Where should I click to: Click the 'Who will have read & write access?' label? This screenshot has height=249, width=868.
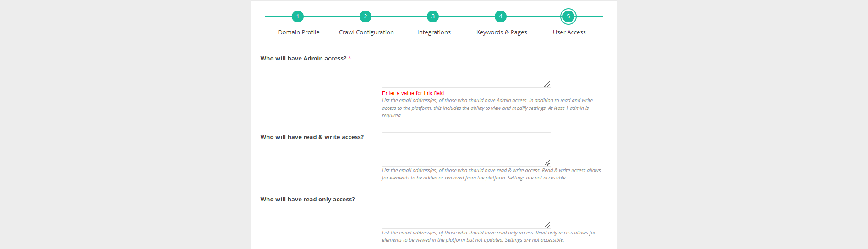tap(312, 137)
